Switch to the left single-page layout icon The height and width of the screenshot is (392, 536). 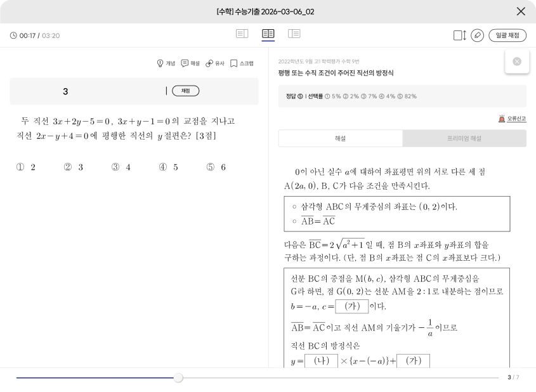coord(242,34)
